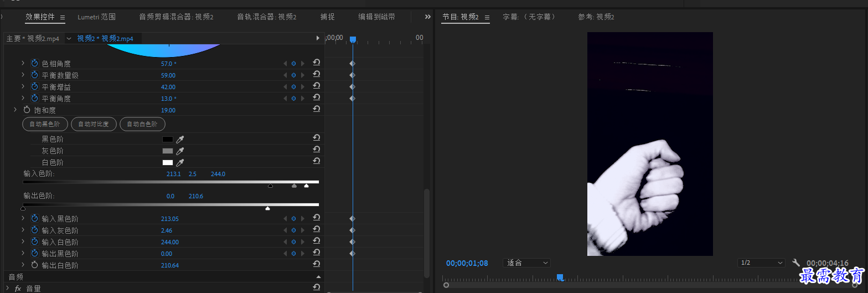The image size is (868, 293).
Task: Reset the 音量 audio effect
Action: [317, 287]
